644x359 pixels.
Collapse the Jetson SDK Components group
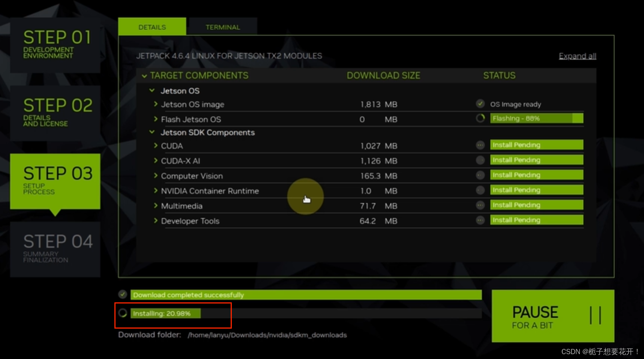(x=152, y=132)
